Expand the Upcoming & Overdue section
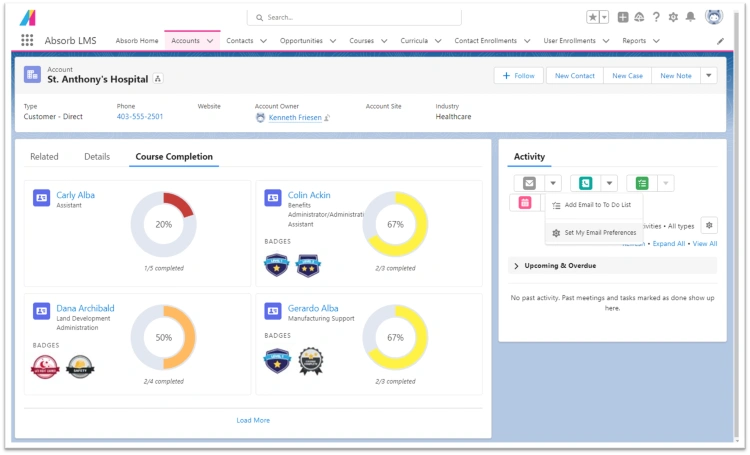This screenshot has width=750, height=455. pyautogui.click(x=516, y=266)
